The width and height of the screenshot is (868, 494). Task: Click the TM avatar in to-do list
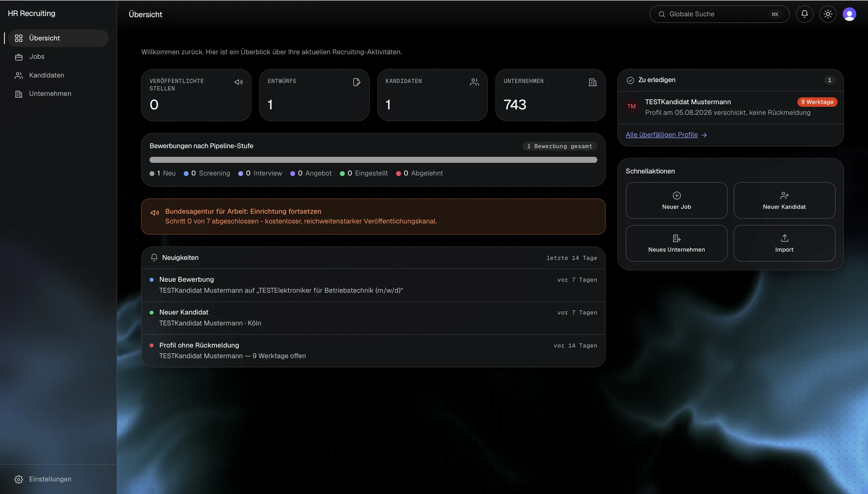coord(632,107)
